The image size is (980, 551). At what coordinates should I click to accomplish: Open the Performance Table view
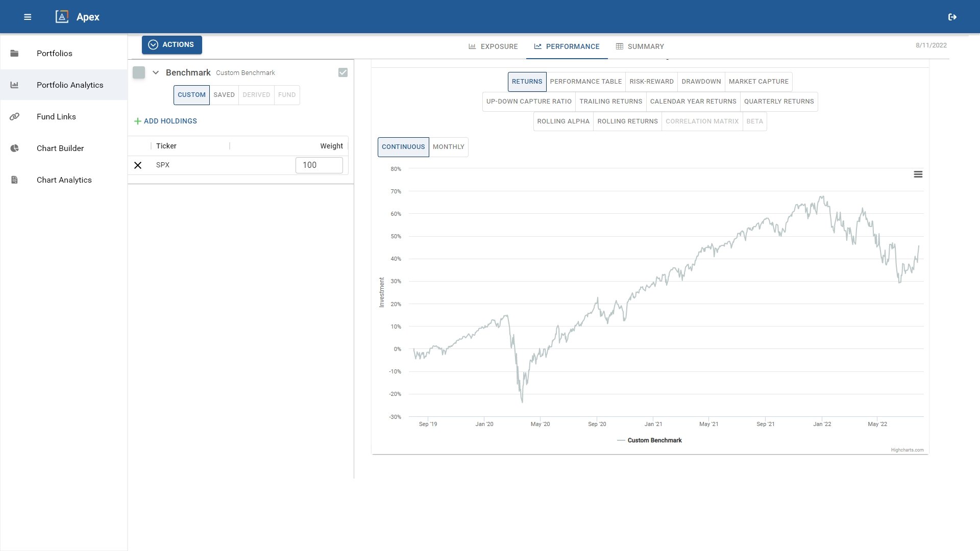[x=585, y=82]
